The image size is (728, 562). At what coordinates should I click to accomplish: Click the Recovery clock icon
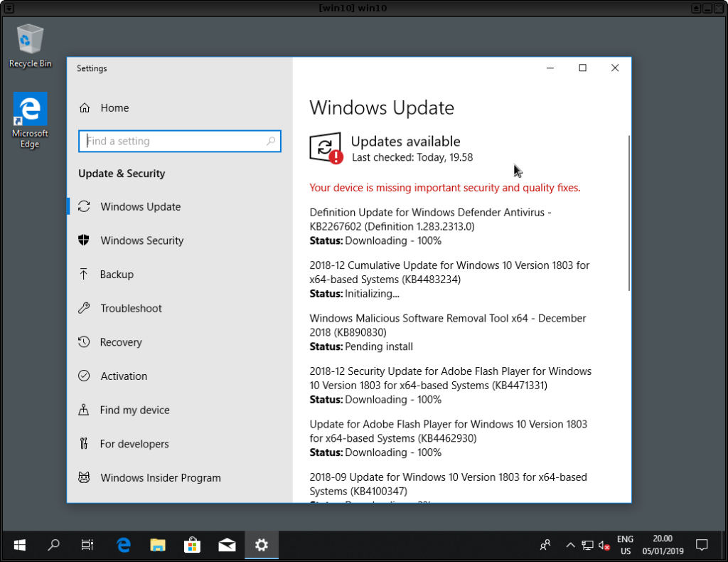click(x=84, y=342)
